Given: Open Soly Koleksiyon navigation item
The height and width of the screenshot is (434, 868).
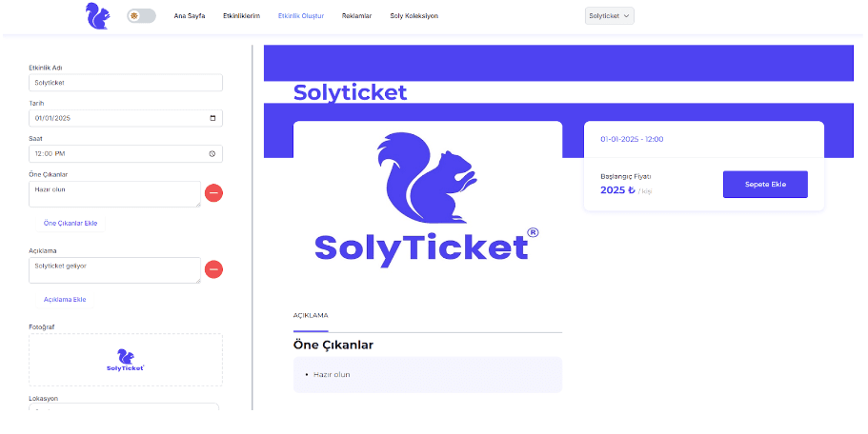Looking at the screenshot, I should (x=414, y=16).
